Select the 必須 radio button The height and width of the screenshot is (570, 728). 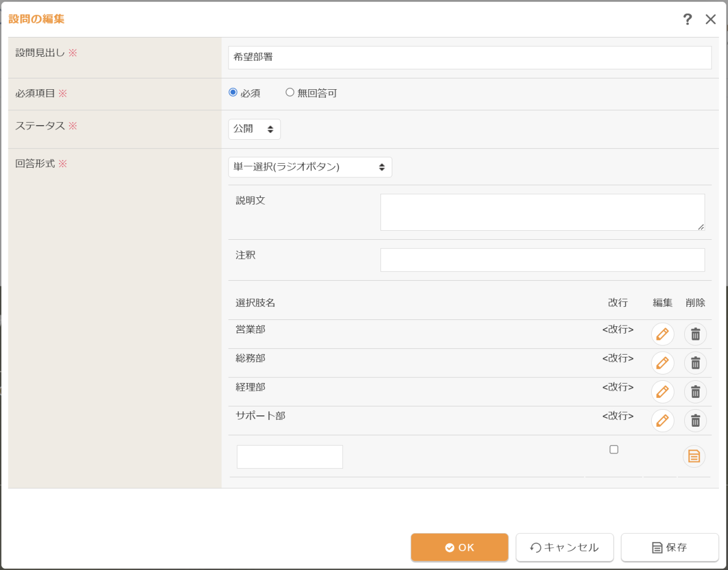(x=233, y=92)
